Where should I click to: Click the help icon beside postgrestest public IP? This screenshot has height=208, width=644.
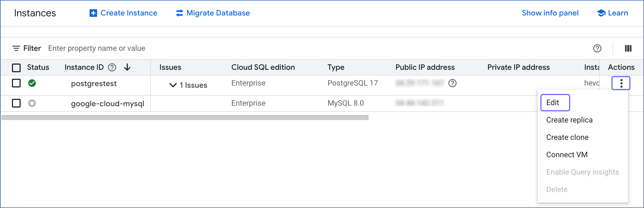pos(452,83)
